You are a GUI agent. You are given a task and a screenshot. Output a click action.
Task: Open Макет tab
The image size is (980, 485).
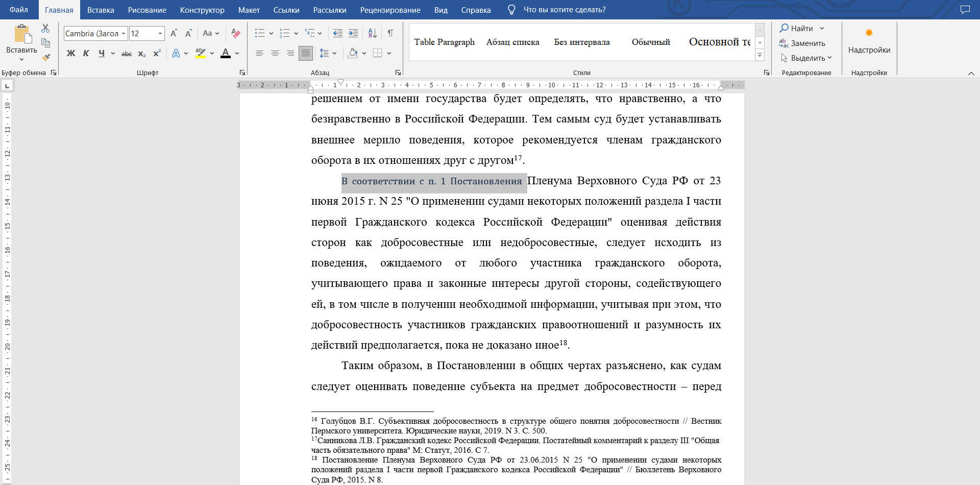(249, 10)
